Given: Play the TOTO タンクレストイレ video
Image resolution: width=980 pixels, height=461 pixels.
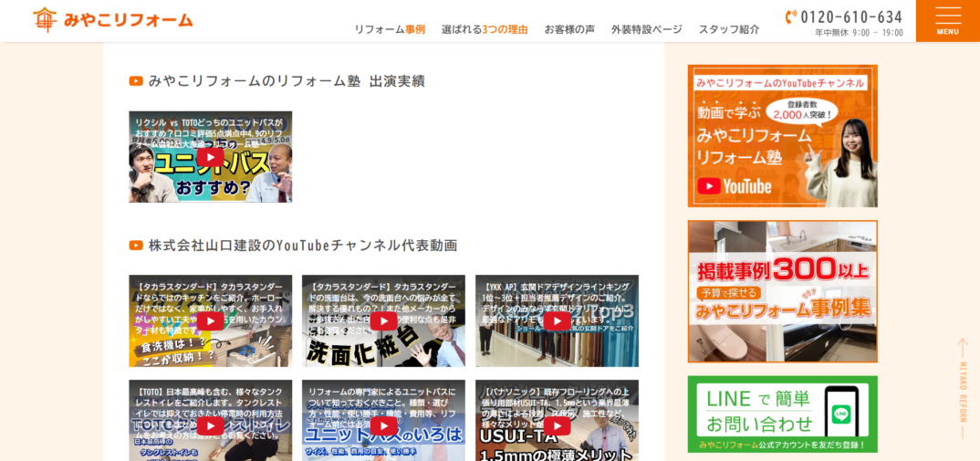Looking at the screenshot, I should point(210,426).
